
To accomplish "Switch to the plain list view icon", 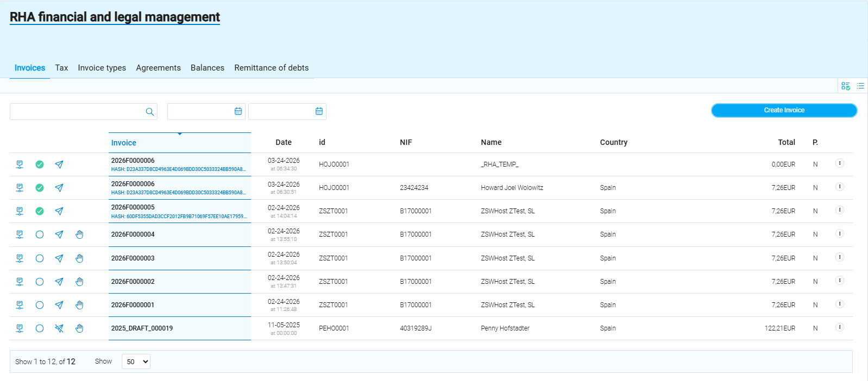I will click(860, 86).
